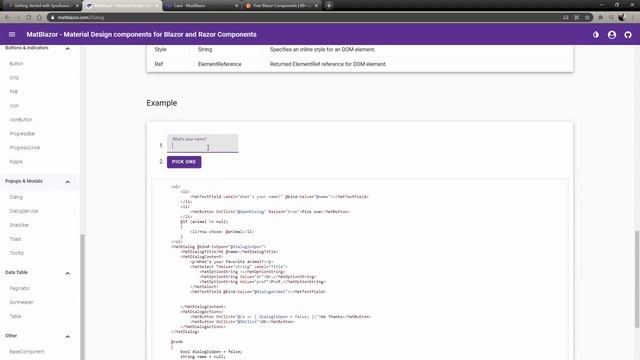
Task: Click the browser home button
Action: pyautogui.click(x=39, y=18)
